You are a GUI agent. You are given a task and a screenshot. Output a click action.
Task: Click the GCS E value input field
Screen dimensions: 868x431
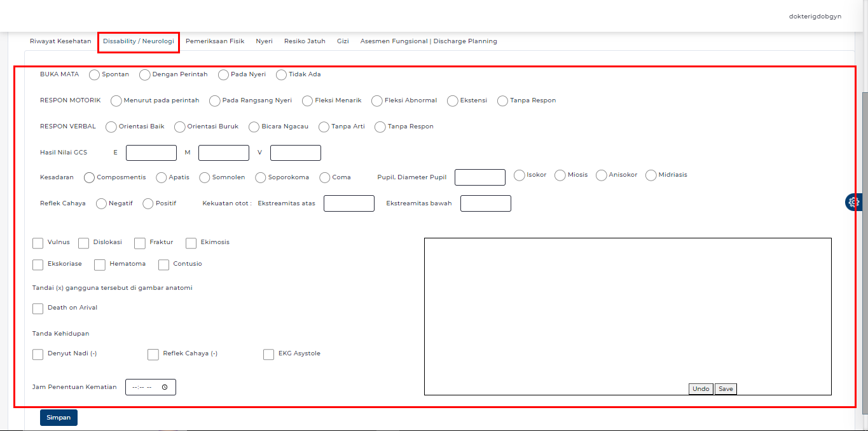(151, 153)
